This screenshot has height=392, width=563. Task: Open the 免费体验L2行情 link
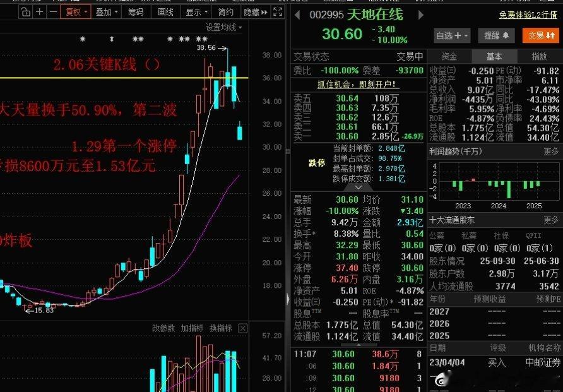(528, 15)
